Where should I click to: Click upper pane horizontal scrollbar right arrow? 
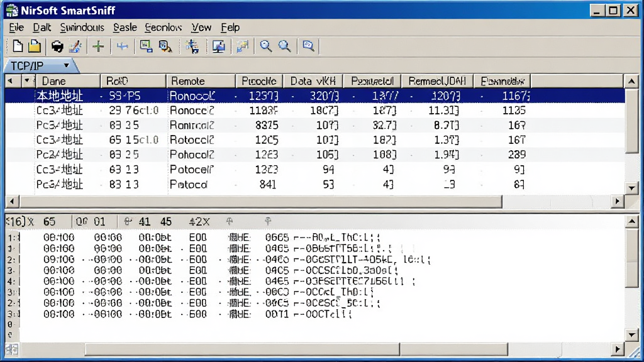tap(618, 201)
